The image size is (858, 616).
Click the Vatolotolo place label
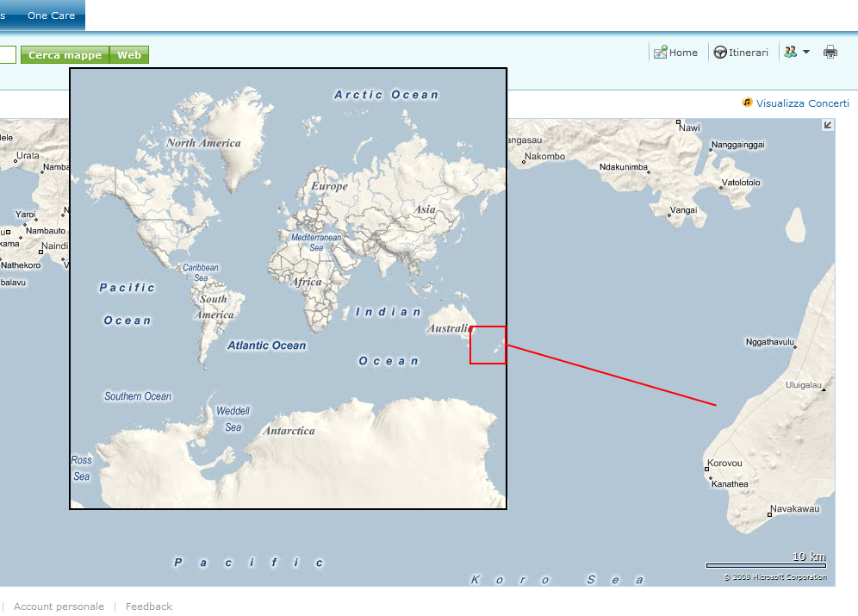[x=741, y=182]
